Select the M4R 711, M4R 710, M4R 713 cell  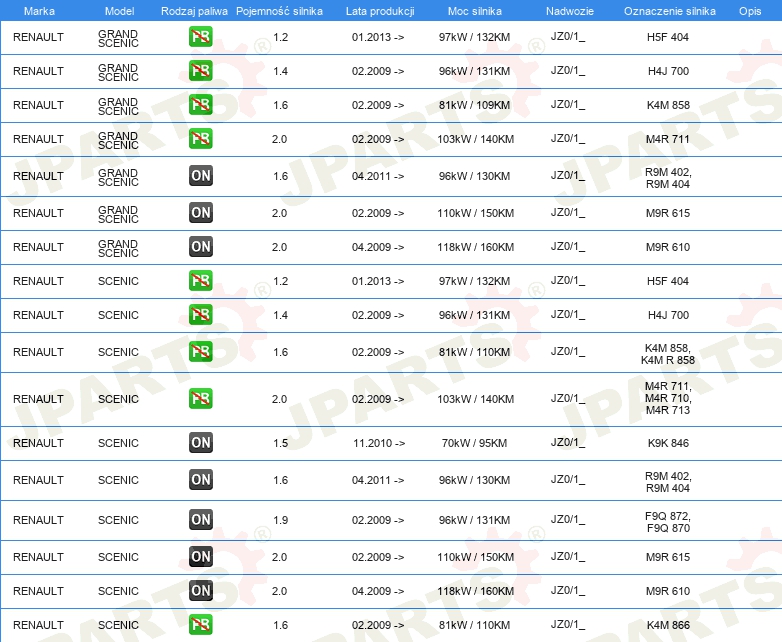click(x=668, y=398)
